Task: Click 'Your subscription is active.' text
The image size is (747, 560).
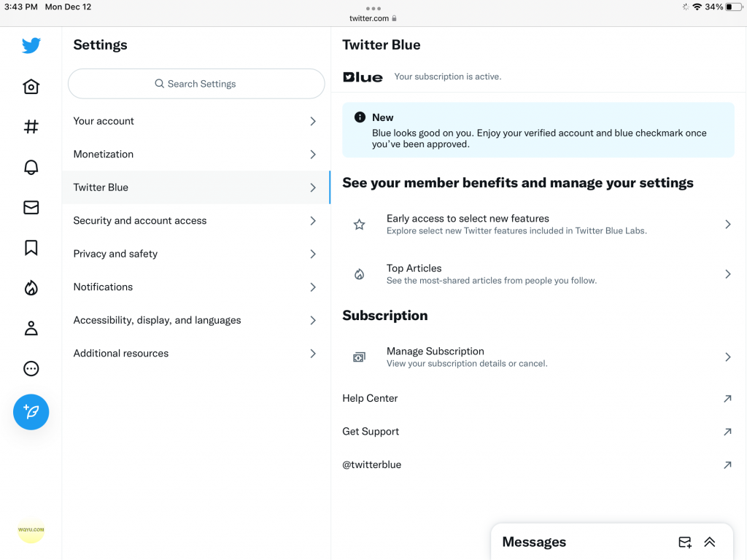Action: pos(448,77)
